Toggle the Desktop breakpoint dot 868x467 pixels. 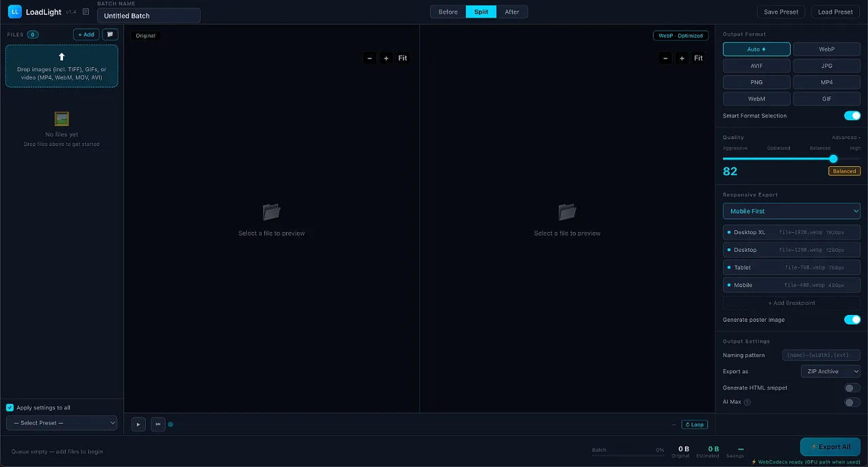(729, 250)
